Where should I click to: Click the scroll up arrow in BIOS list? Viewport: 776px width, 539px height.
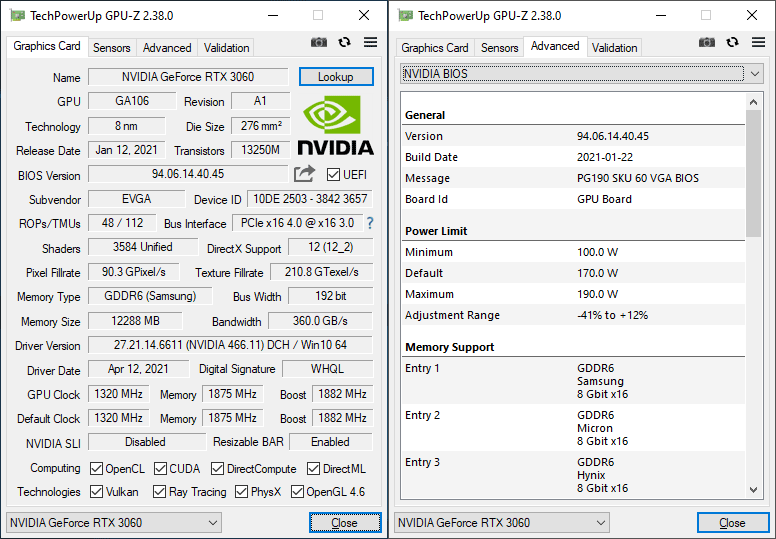(753, 102)
